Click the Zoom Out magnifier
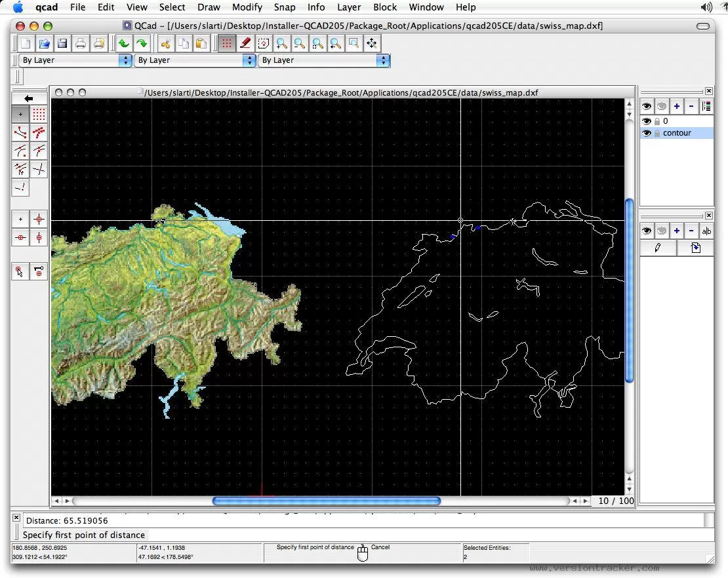Viewport: 728px width, 578px height. tap(299, 44)
